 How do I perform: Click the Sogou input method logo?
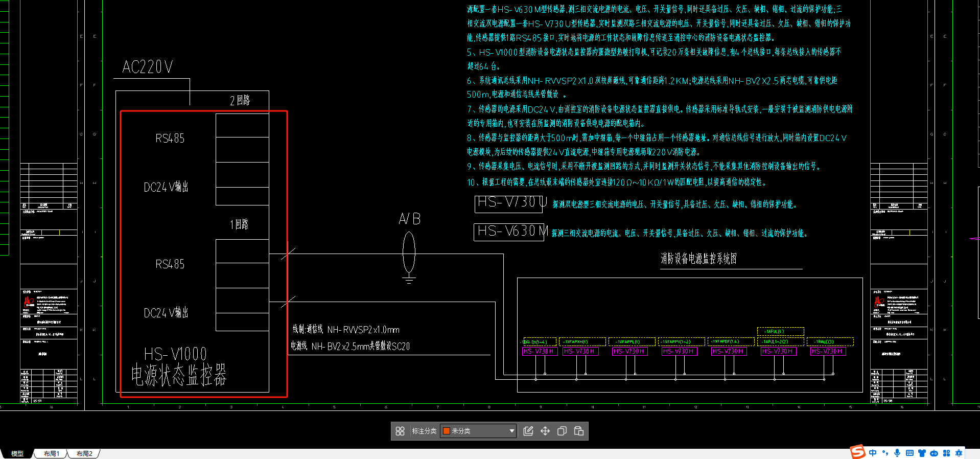coord(857,452)
